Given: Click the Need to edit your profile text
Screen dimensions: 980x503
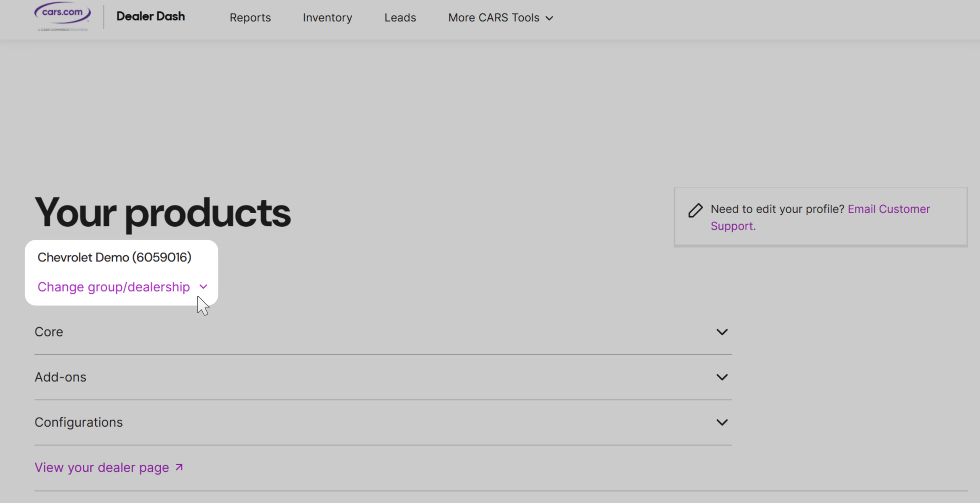Looking at the screenshot, I should click(777, 209).
